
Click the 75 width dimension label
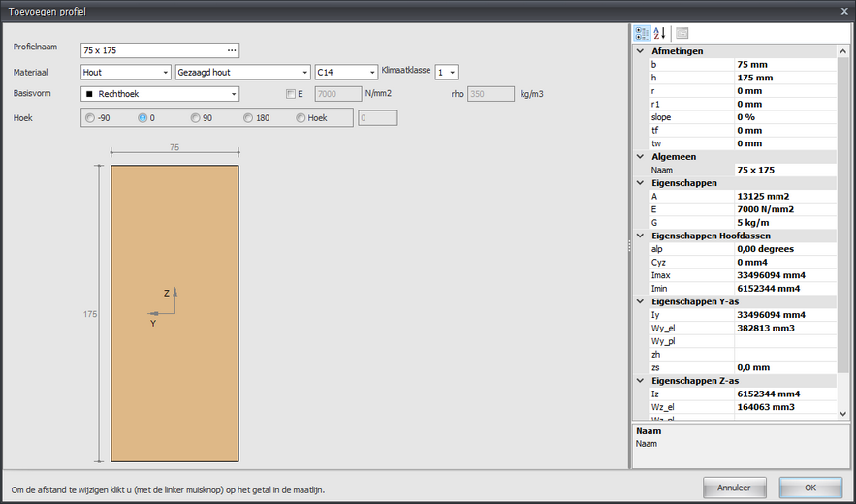tap(174, 147)
